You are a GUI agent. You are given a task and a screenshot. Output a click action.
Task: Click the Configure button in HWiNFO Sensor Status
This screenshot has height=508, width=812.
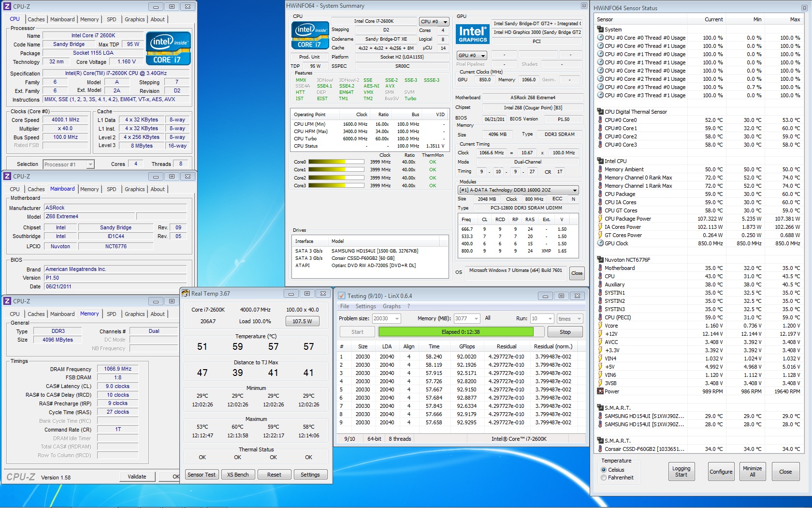click(721, 472)
